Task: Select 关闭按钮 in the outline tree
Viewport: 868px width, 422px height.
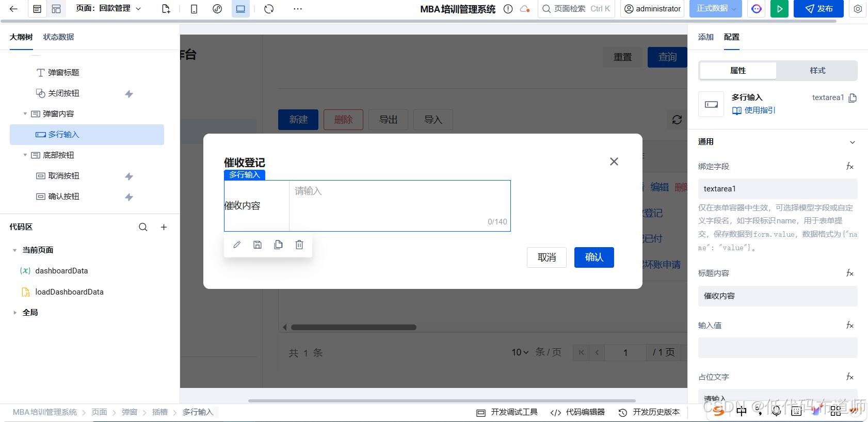Action: point(63,93)
